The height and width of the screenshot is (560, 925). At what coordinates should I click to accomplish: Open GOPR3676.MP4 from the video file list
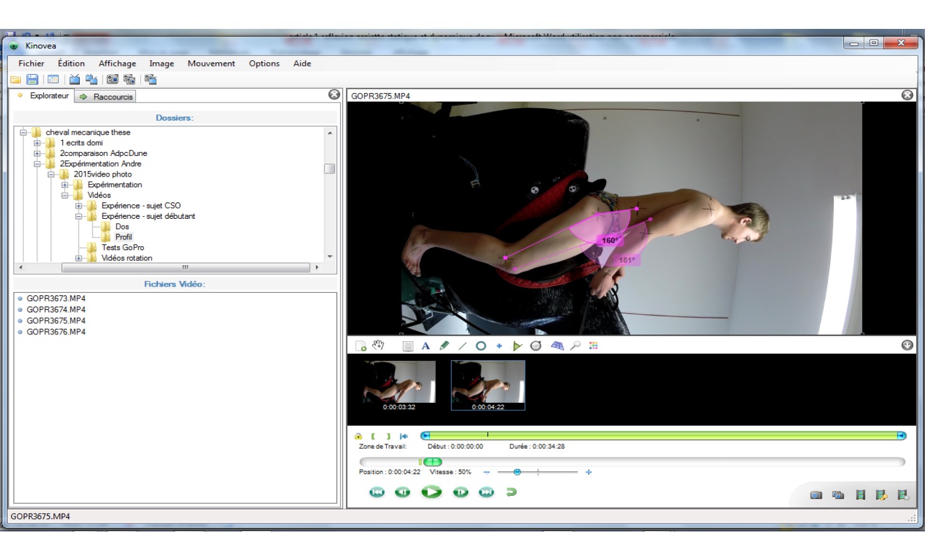(56, 332)
